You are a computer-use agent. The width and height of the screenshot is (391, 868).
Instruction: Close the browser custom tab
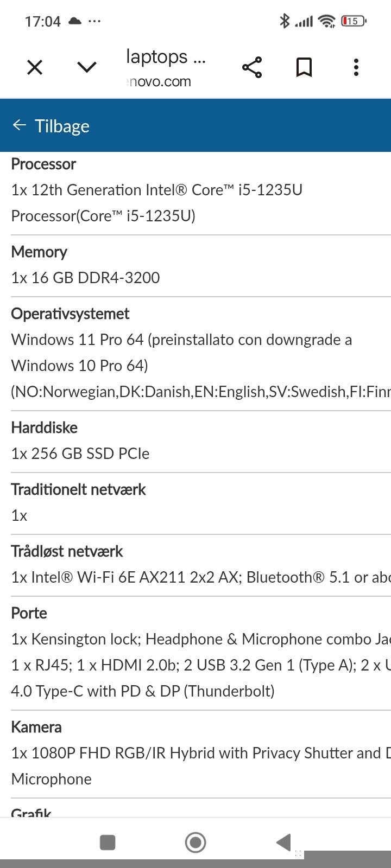[x=35, y=67]
